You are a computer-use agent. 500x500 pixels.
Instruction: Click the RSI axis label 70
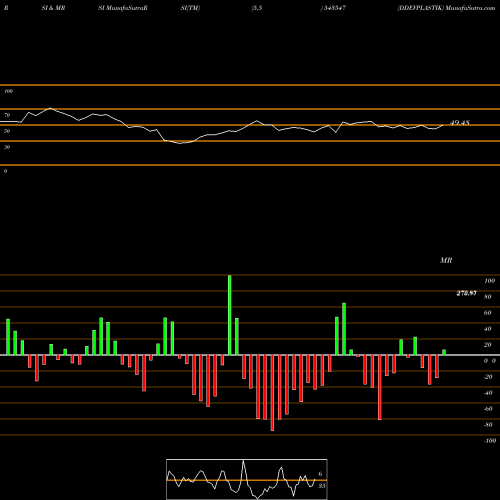7,115
